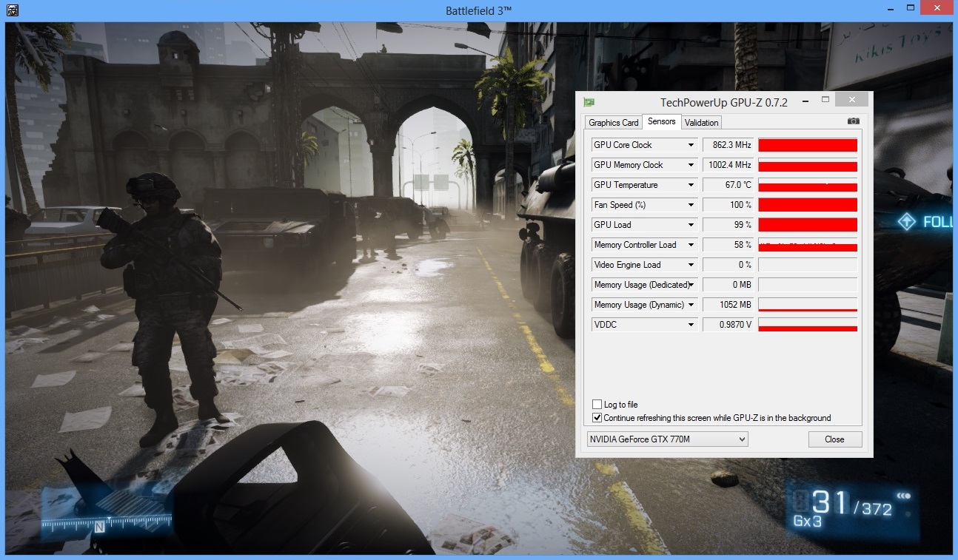This screenshot has height=560, width=958.
Task: Switch to the Graphics Card tab
Action: pos(614,123)
